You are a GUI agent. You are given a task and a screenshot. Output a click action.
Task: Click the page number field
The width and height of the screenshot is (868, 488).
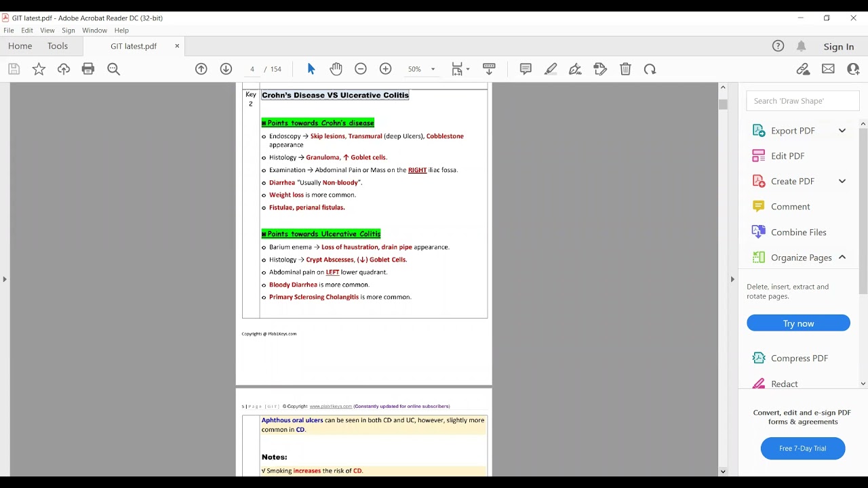click(252, 69)
